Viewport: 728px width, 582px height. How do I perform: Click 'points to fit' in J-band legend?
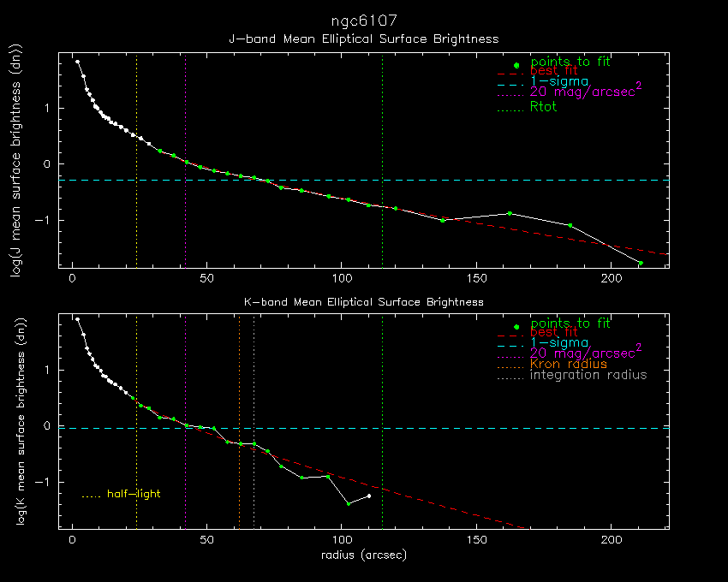tap(570, 62)
